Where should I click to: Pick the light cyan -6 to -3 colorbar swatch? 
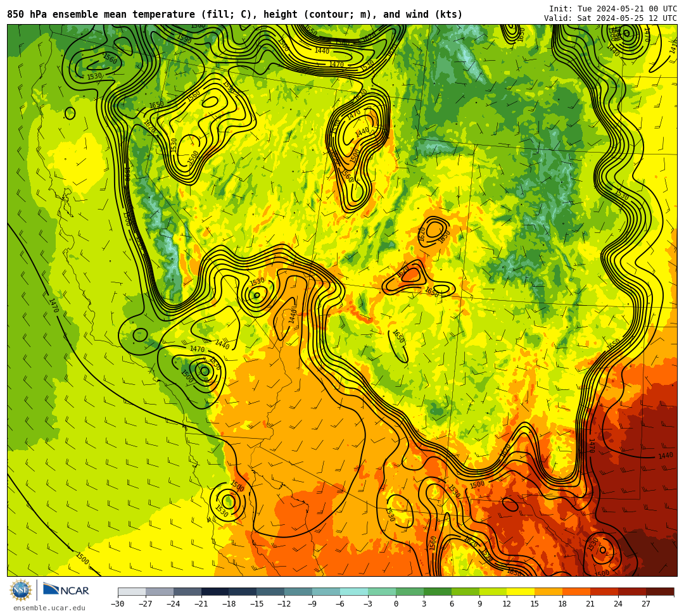coord(354,591)
